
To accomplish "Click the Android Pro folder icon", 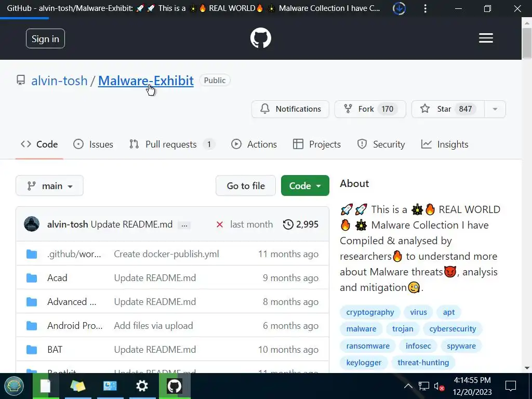I will click(x=32, y=326).
